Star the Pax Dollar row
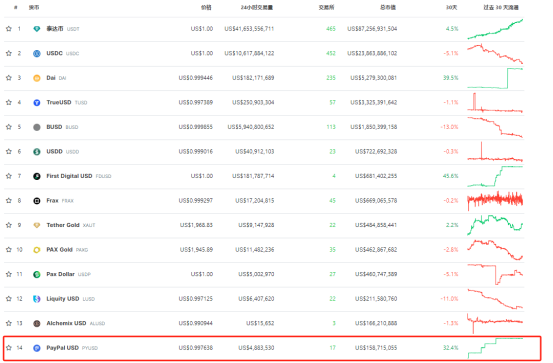 point(9,274)
